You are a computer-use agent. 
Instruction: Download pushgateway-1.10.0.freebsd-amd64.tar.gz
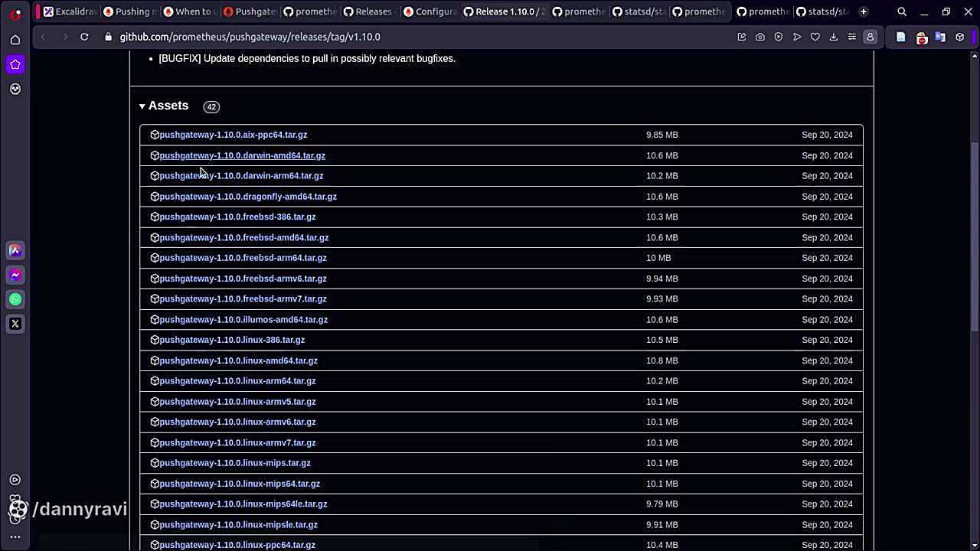[243, 237]
